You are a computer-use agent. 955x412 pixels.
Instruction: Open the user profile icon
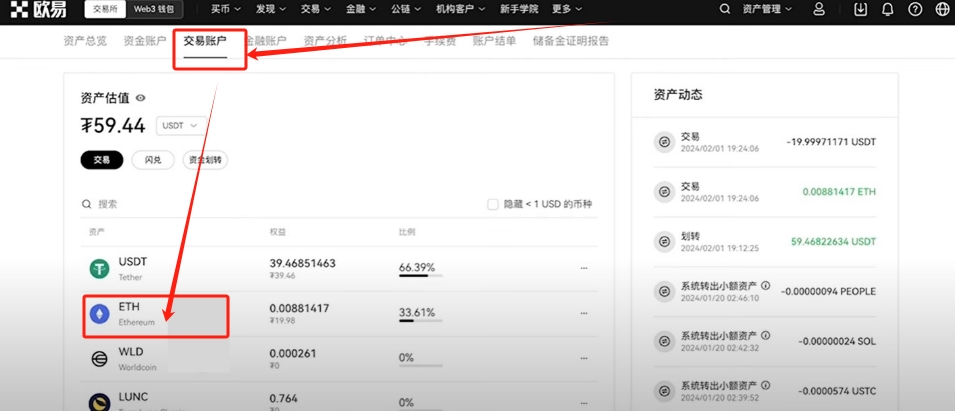(x=819, y=9)
